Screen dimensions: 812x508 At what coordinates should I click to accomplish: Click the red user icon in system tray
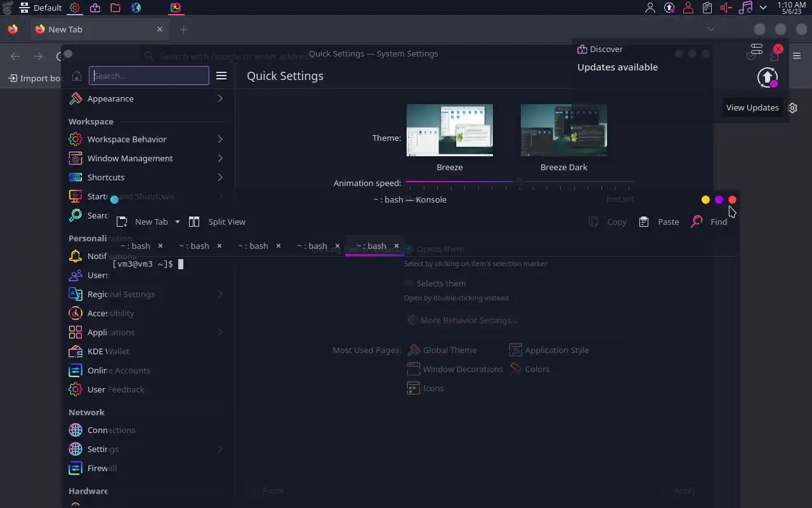coord(688,8)
